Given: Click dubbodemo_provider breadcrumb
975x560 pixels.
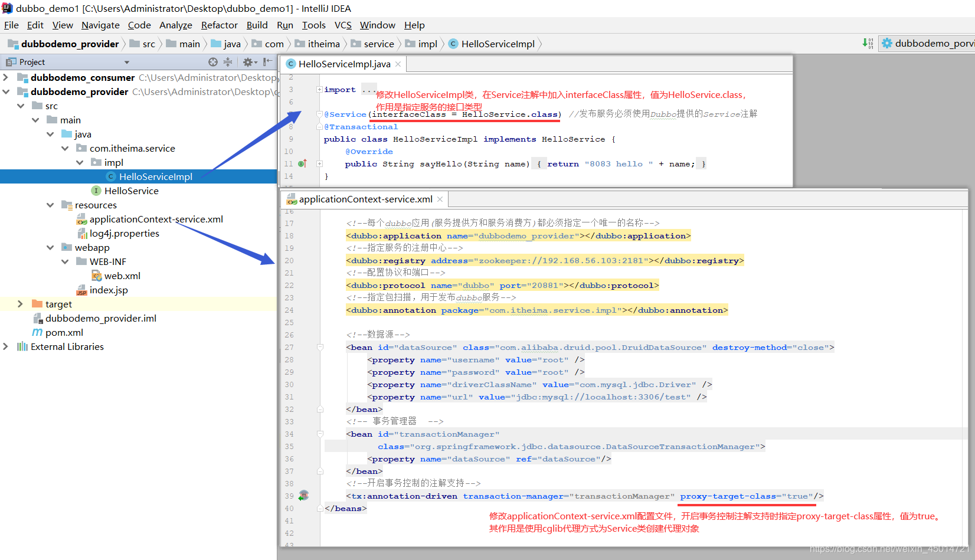Looking at the screenshot, I should tap(70, 44).
